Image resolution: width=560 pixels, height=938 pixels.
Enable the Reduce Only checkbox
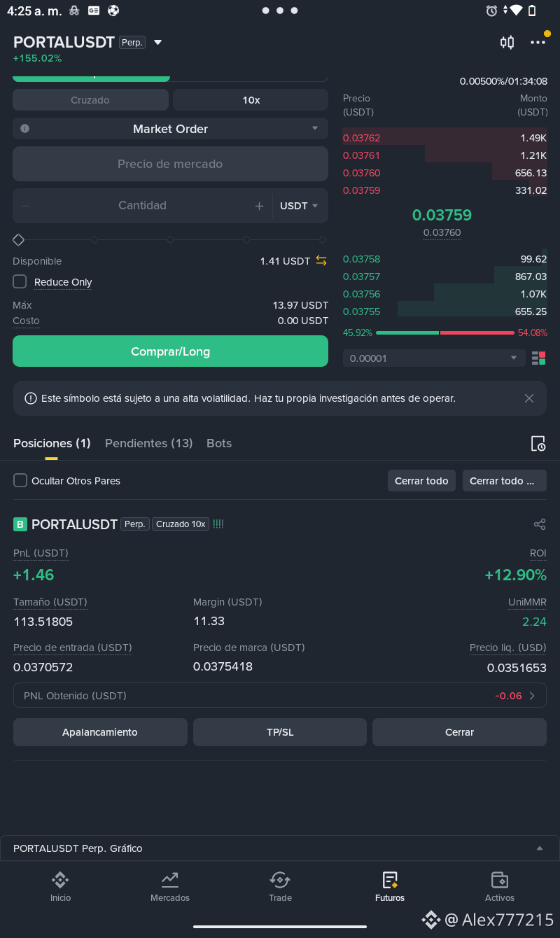click(x=20, y=281)
